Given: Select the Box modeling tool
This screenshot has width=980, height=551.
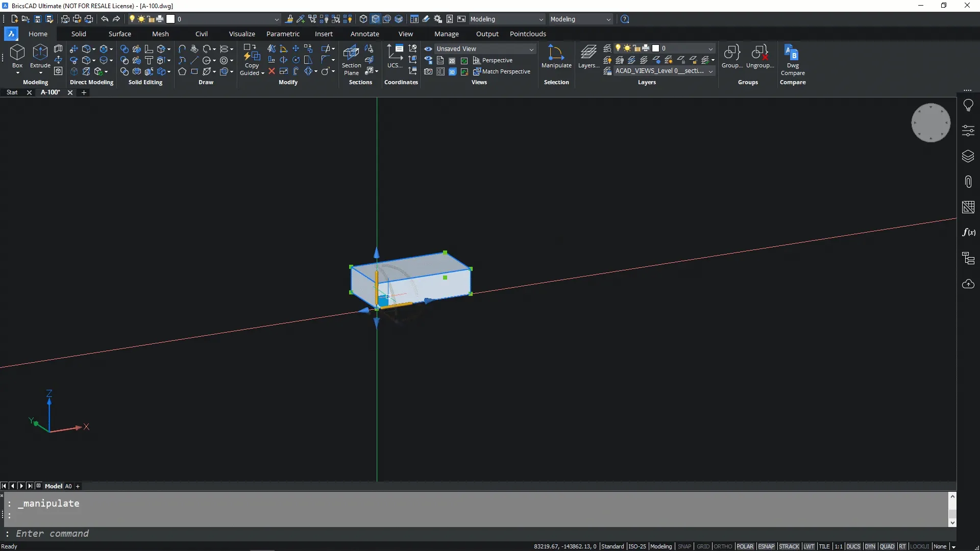Looking at the screenshot, I should click(17, 53).
